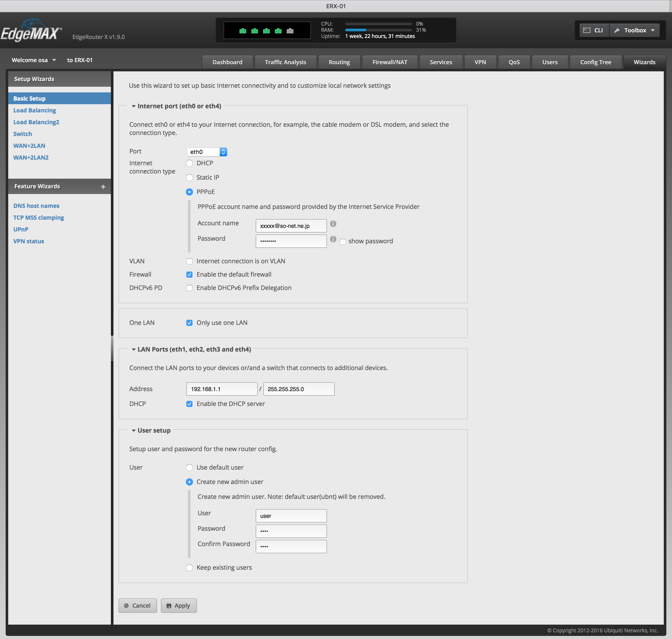The image size is (672, 639).
Task: Go to the Users tab
Action: click(x=550, y=62)
